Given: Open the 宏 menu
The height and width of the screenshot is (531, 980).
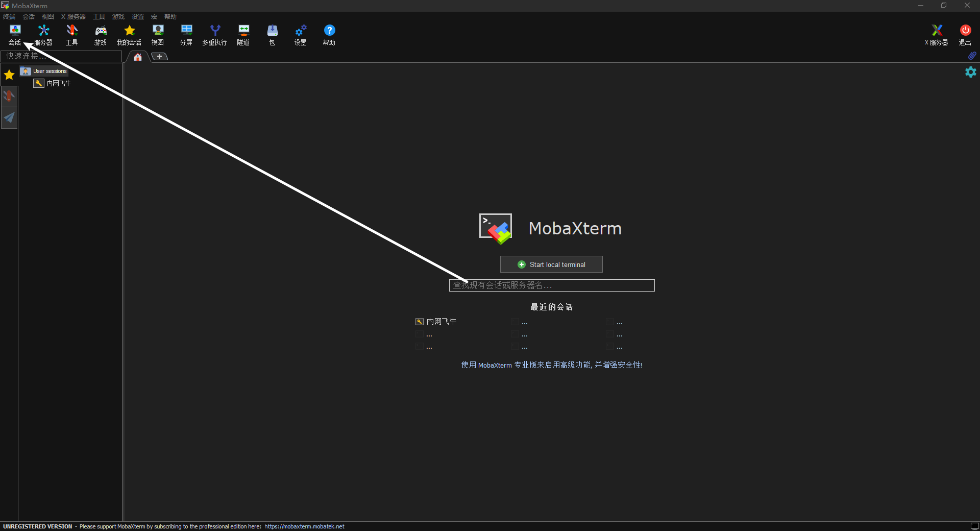Looking at the screenshot, I should (x=154, y=17).
